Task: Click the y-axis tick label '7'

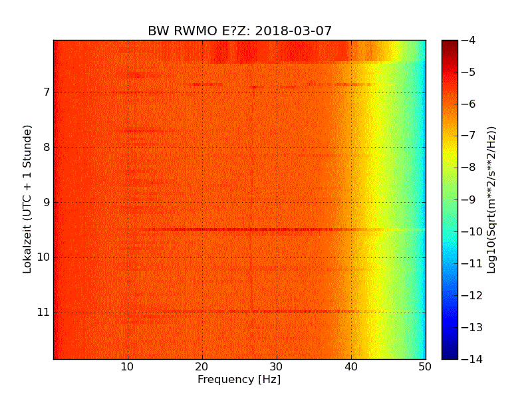Action: tap(47, 92)
